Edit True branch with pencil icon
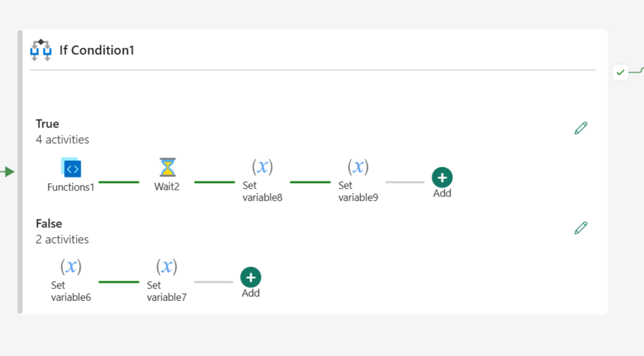This screenshot has height=356, width=644. pyautogui.click(x=581, y=128)
